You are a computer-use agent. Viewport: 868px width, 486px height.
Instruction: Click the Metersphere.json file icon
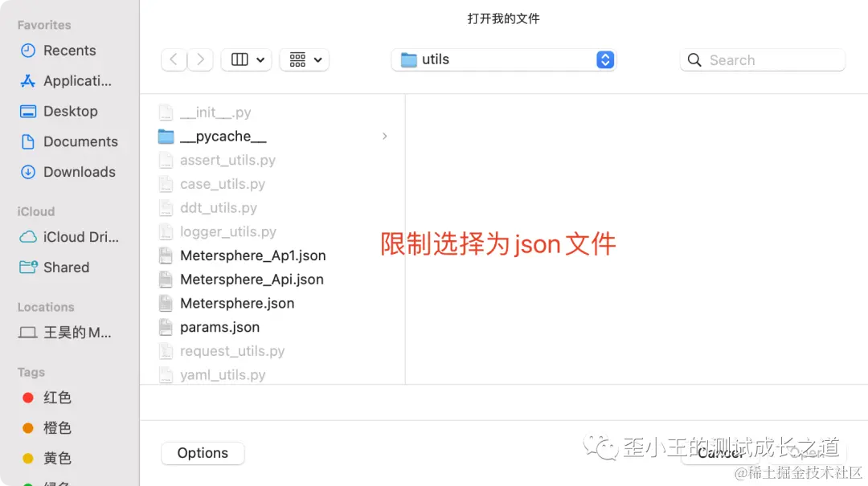point(166,304)
